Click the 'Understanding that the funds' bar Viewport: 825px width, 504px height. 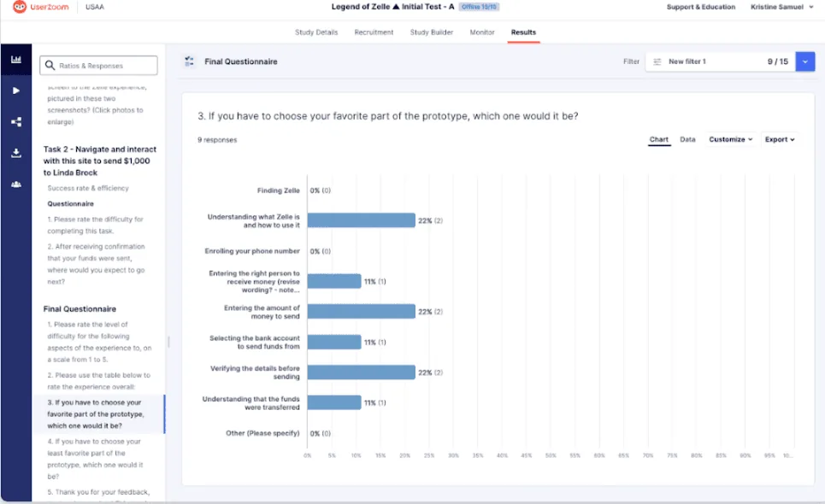tap(334, 402)
